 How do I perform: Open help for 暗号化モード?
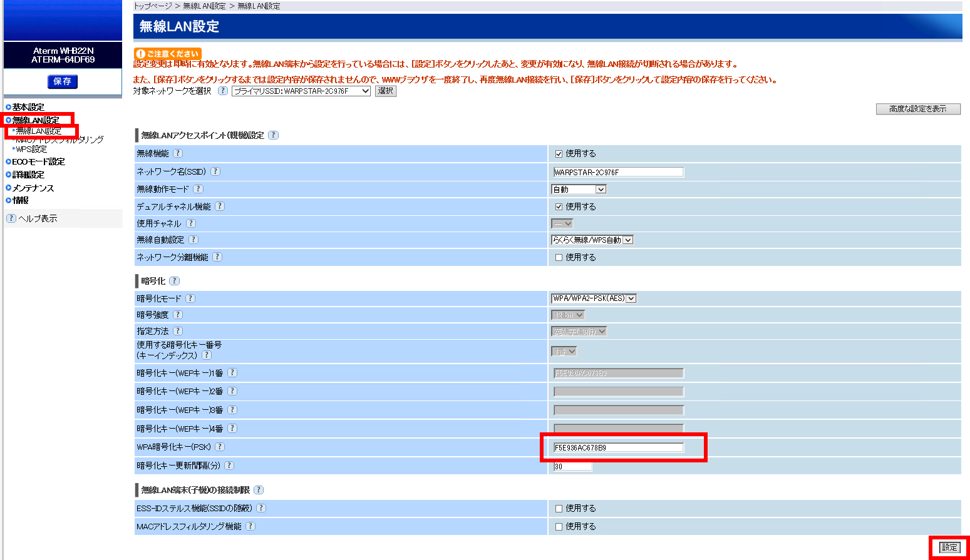190,298
